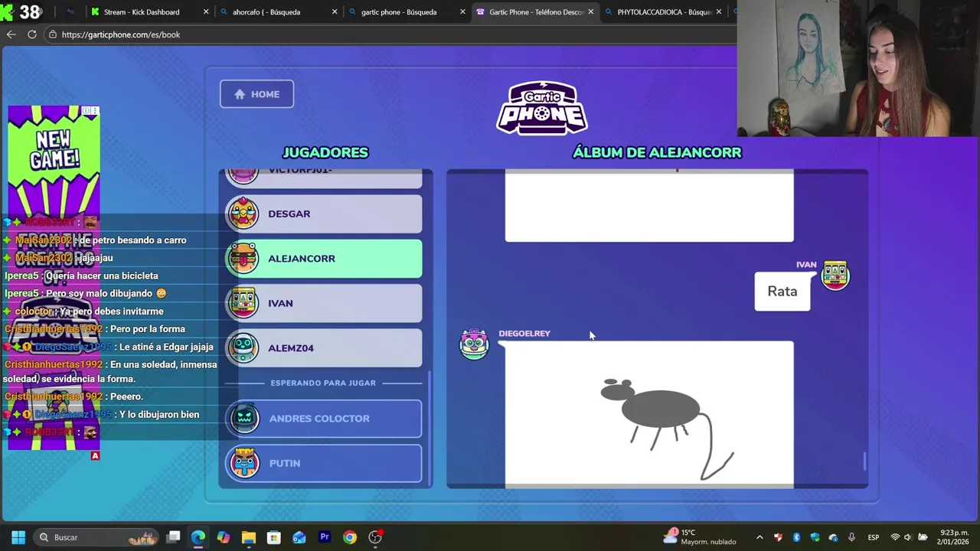This screenshot has width=980, height=551.
Task: Click site info icon in address bar
Action: 52,34
